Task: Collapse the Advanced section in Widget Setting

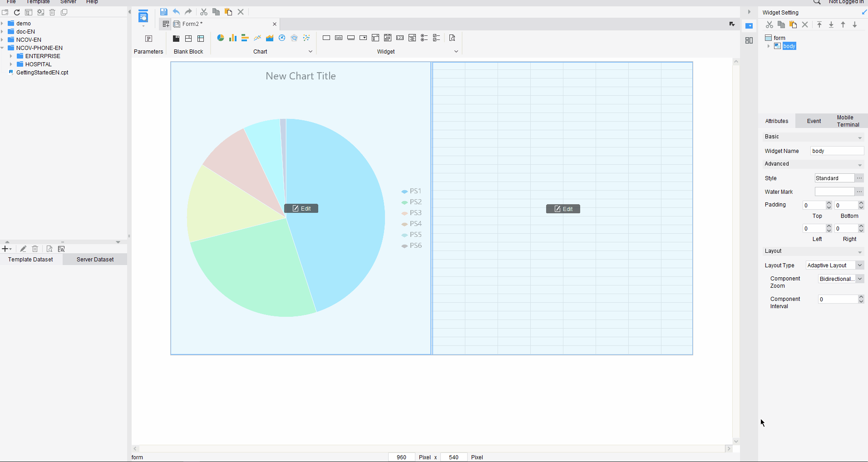Action: click(859, 164)
